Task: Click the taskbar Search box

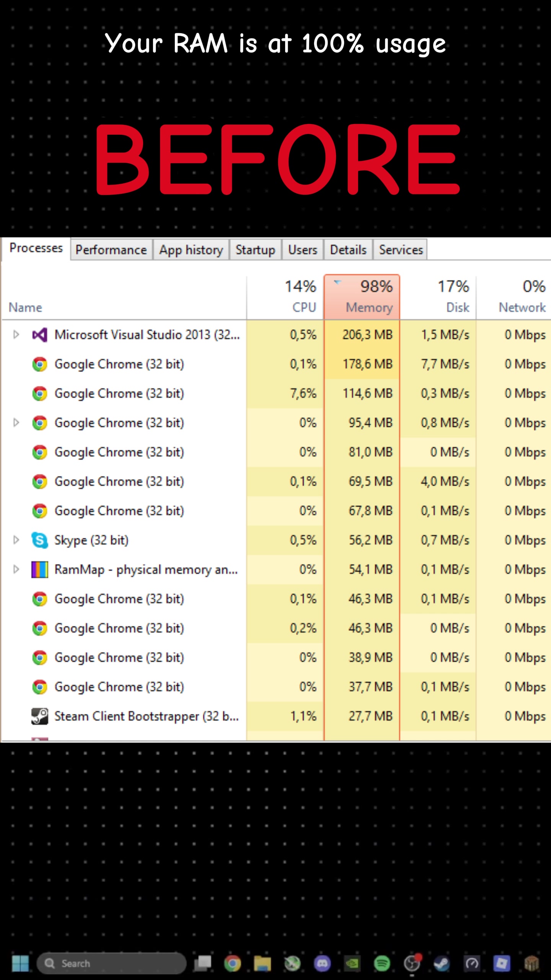Action: click(x=111, y=963)
